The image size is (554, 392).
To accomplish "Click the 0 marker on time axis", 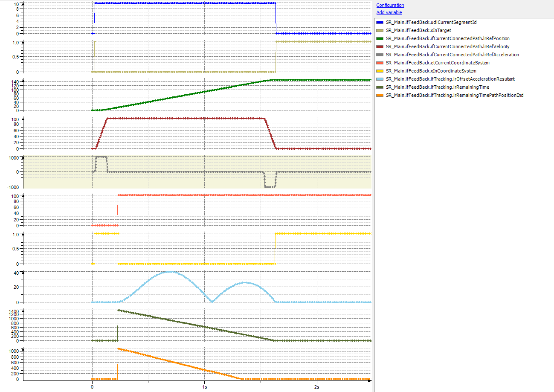I will (92, 386).
